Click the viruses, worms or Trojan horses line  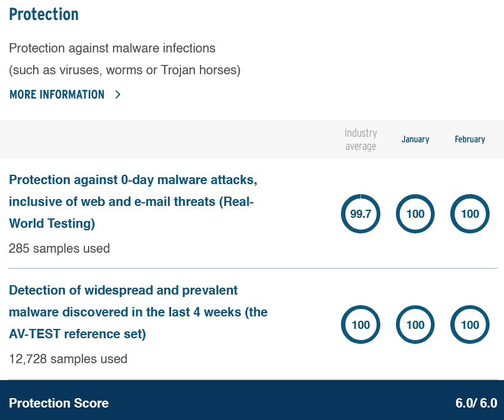[x=125, y=70]
